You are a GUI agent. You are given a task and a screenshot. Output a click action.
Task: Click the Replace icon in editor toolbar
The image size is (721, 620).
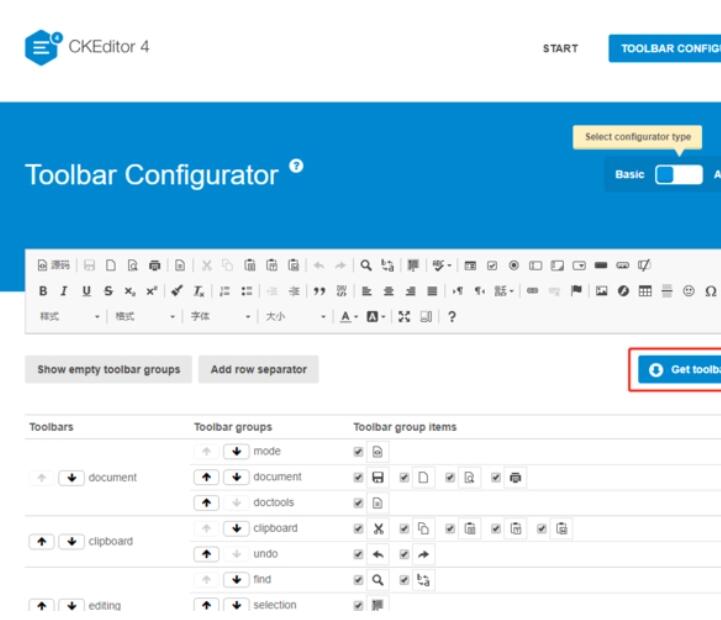pyautogui.click(x=388, y=265)
